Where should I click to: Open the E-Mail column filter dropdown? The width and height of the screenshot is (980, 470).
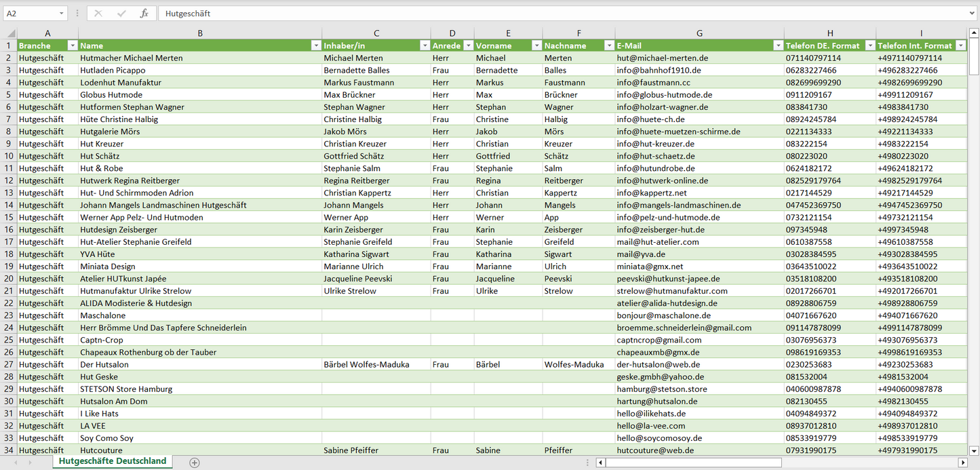point(777,46)
